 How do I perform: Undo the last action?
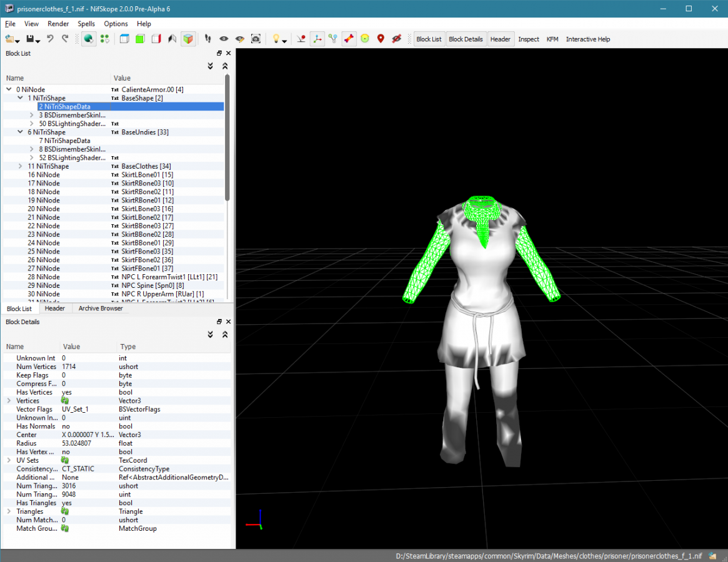pyautogui.click(x=49, y=39)
